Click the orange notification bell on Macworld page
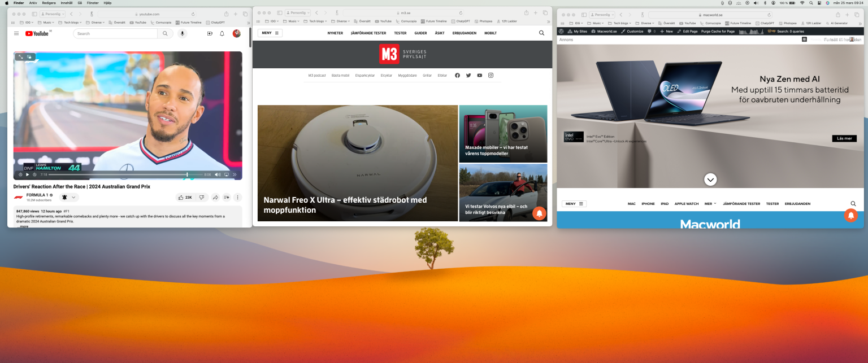The image size is (868, 363). (x=850, y=215)
